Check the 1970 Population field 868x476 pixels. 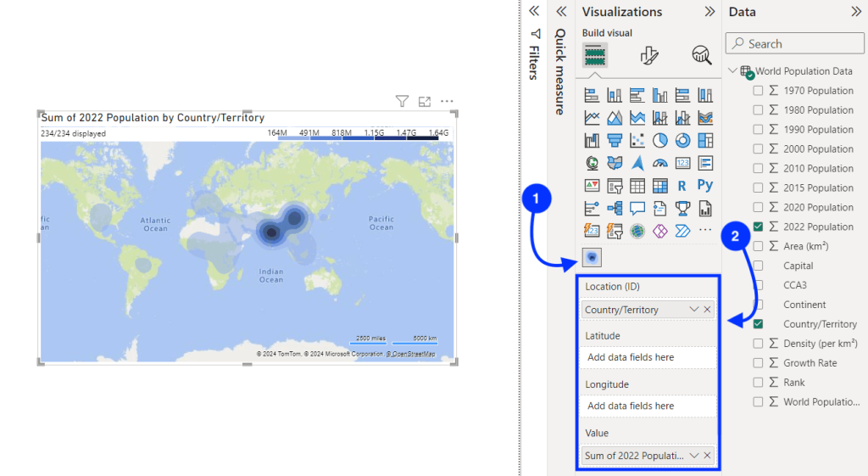coord(758,90)
